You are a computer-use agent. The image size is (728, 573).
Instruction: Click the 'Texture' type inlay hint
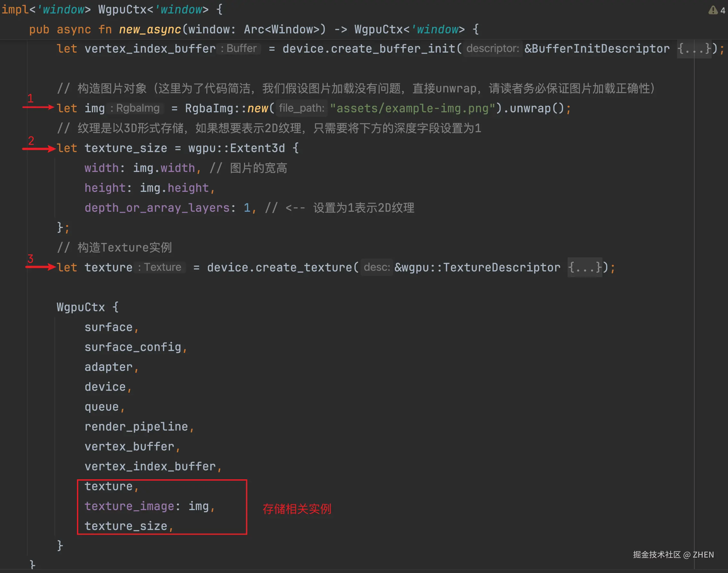coord(160,267)
